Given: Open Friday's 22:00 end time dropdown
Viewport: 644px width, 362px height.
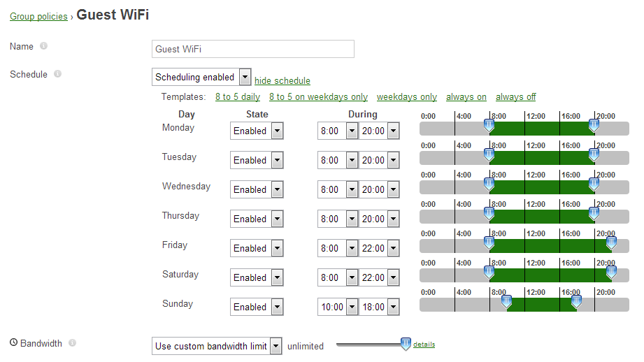Looking at the screenshot, I should [x=379, y=248].
